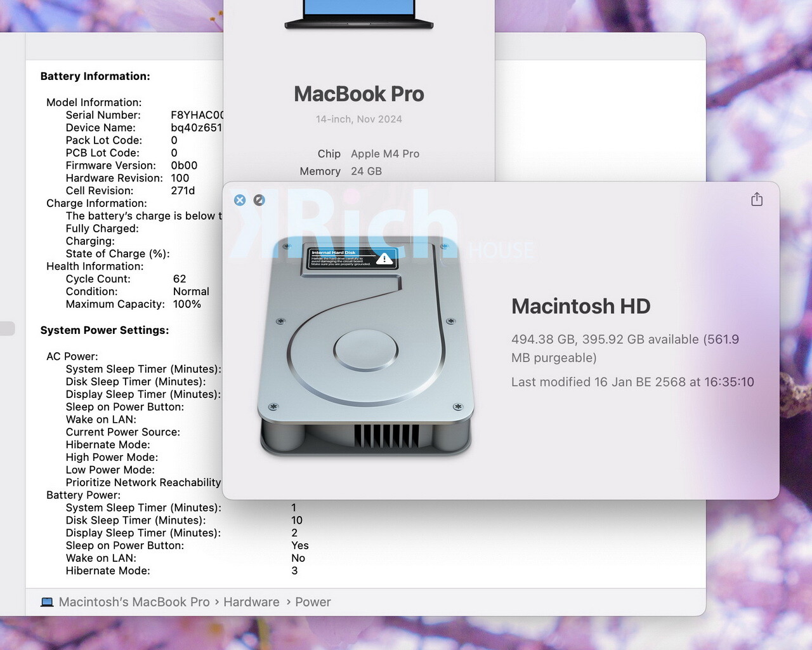Click battery Wake on LAN value No
The height and width of the screenshot is (650, 812).
coord(298,558)
